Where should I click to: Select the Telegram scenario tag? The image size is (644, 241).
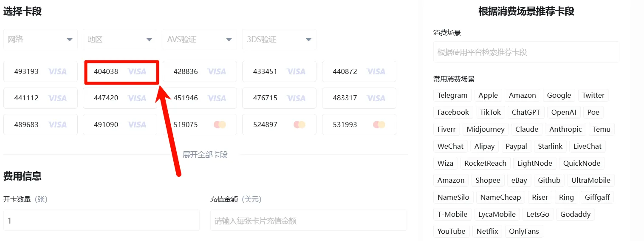452,95
